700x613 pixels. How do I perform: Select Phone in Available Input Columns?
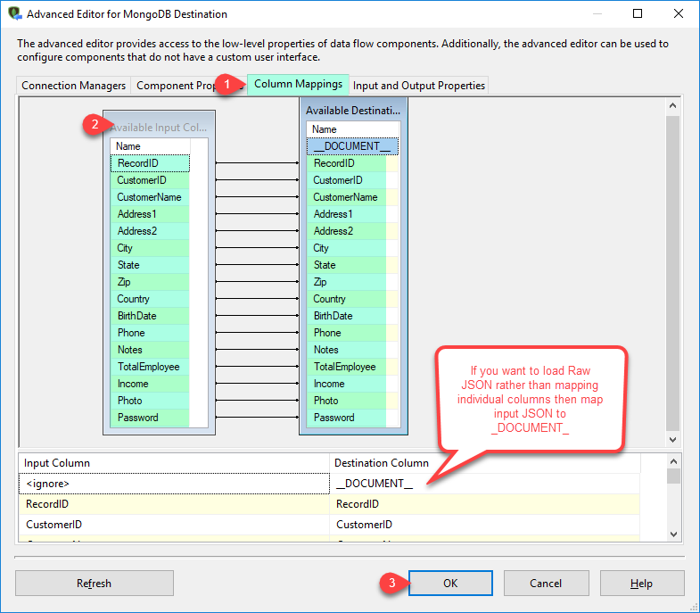150,333
